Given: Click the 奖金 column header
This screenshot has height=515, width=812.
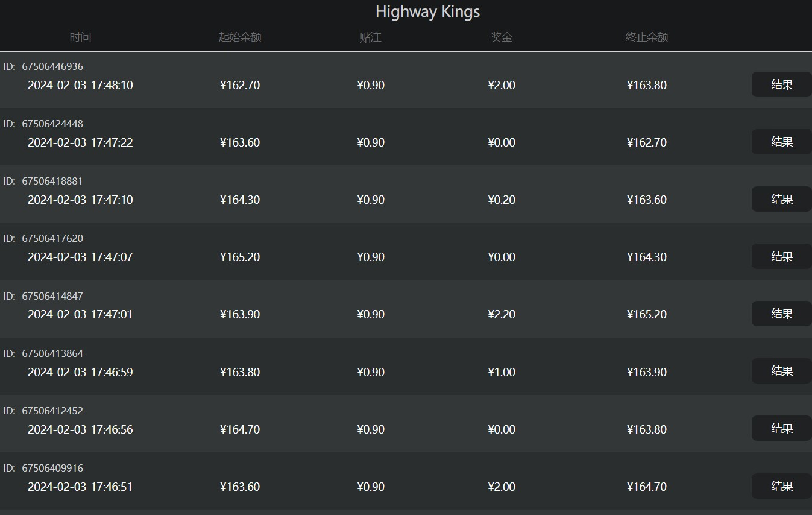Looking at the screenshot, I should tap(502, 37).
